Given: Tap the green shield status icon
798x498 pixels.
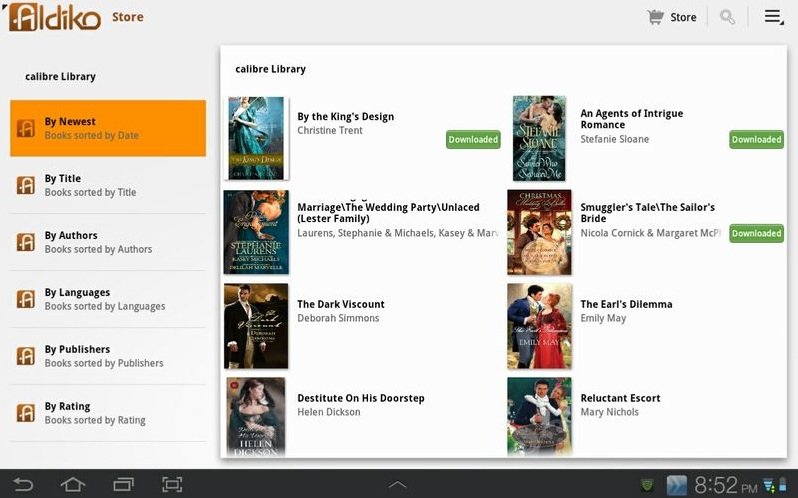Looking at the screenshot, I should tap(647, 485).
